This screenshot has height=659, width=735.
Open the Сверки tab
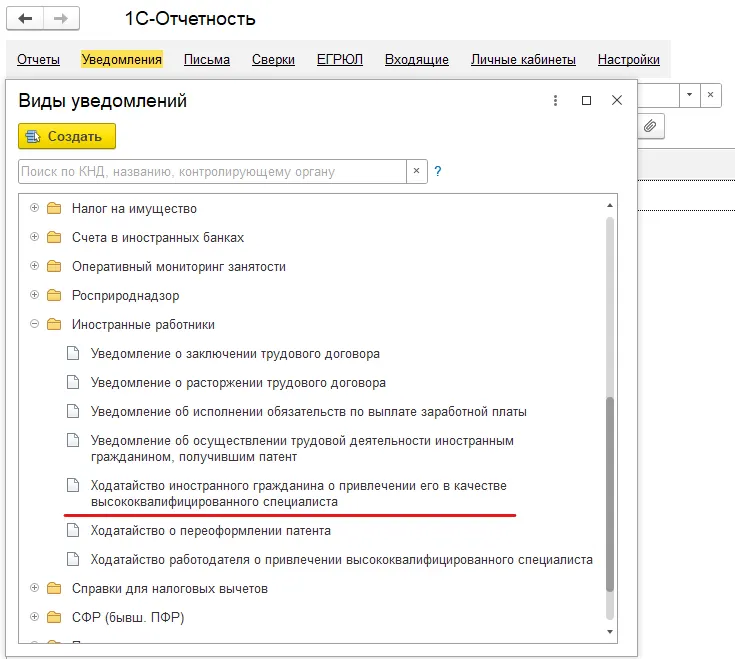[x=273, y=60]
